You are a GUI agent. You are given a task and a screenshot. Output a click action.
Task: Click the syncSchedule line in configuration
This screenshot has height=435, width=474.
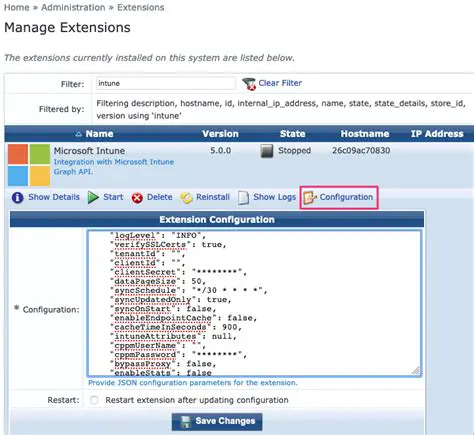click(189, 290)
